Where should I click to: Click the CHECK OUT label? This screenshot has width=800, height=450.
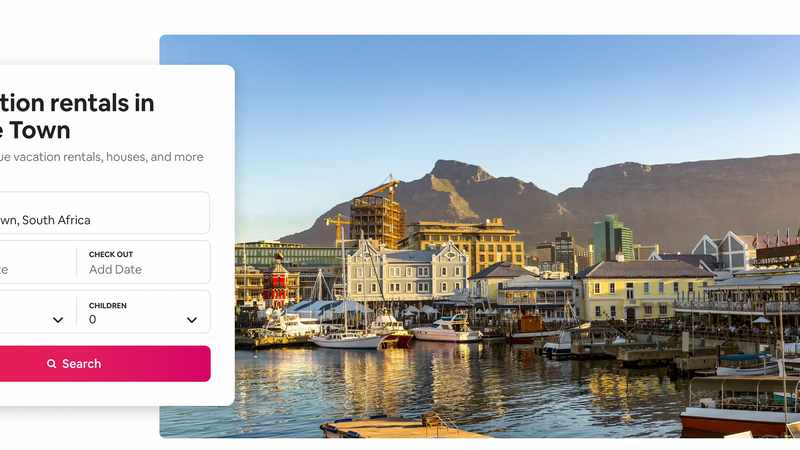point(110,254)
